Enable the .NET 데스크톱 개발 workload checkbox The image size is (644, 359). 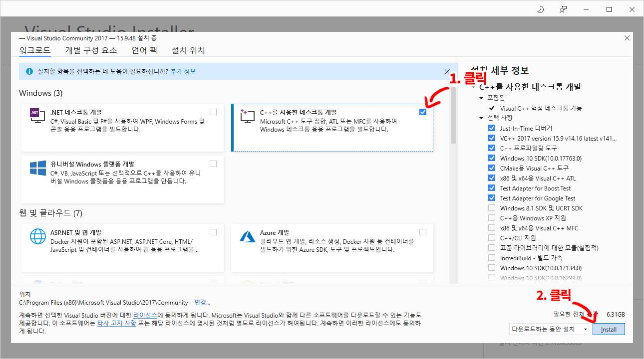[x=213, y=112]
